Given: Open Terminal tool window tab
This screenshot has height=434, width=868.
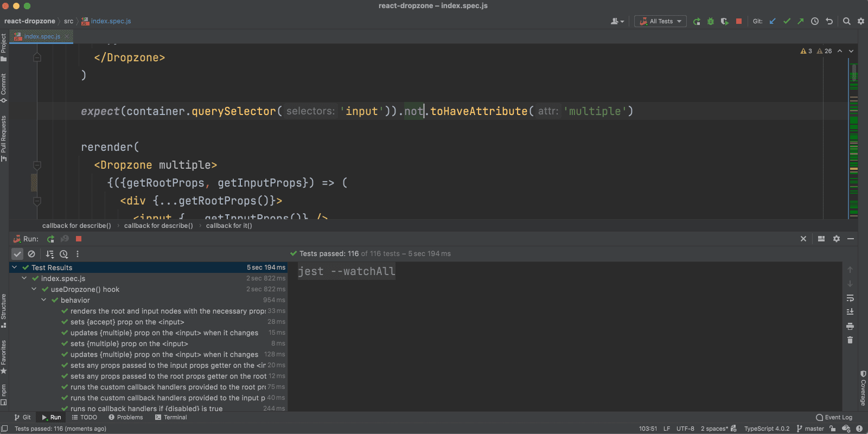Looking at the screenshot, I should pos(171,417).
